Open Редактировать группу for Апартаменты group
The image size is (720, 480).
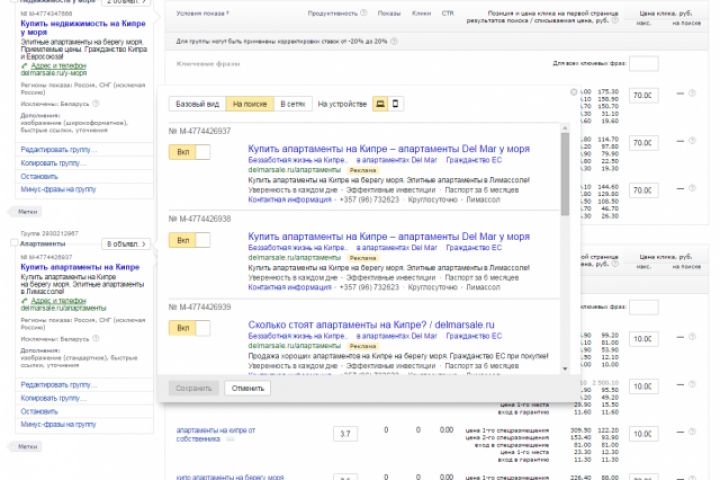coord(58,385)
